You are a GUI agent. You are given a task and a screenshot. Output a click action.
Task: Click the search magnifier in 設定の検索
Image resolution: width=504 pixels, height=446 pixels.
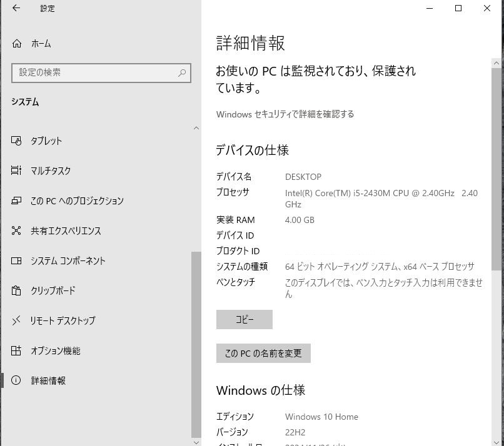pos(181,73)
